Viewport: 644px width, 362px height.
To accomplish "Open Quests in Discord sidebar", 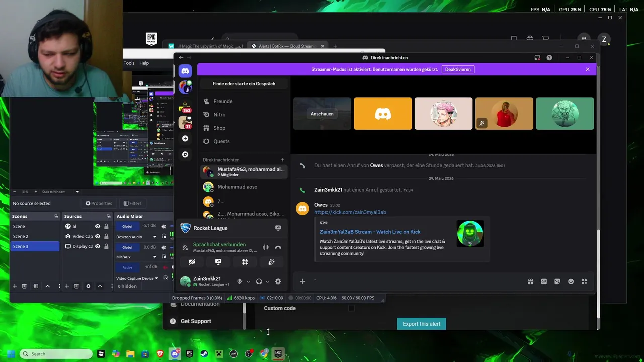I will pyautogui.click(x=244, y=141).
